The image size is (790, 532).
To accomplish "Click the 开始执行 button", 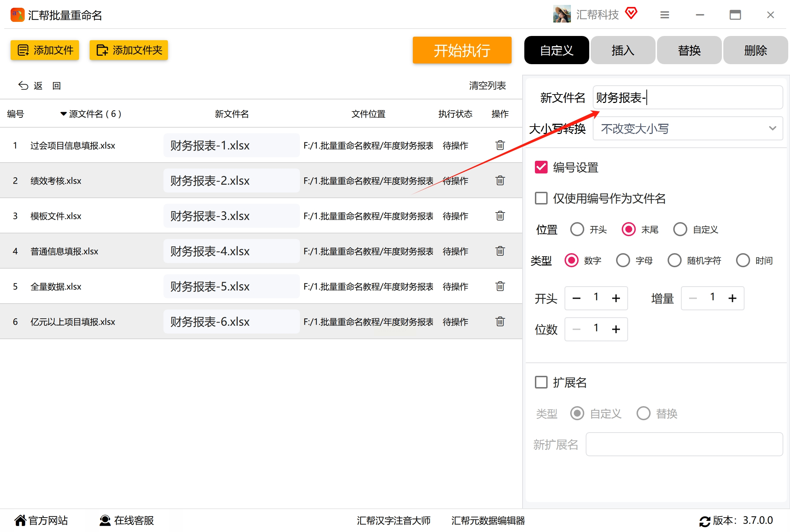I will pos(462,50).
